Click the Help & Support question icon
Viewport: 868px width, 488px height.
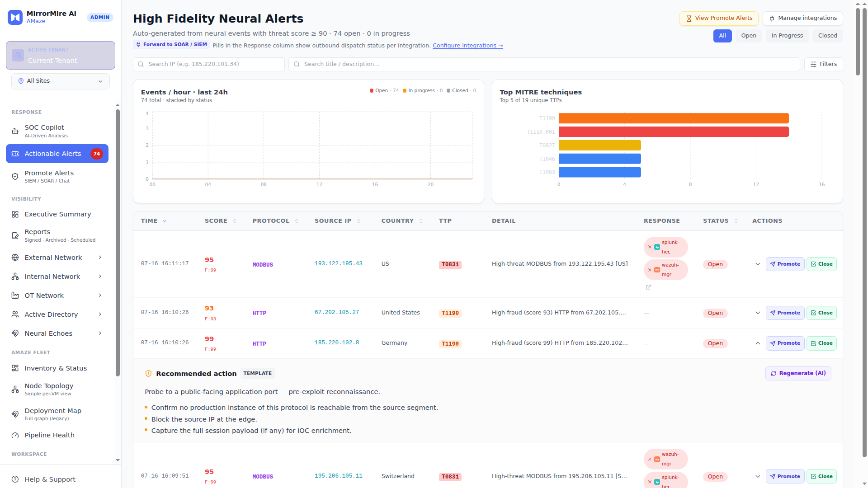[15, 479]
